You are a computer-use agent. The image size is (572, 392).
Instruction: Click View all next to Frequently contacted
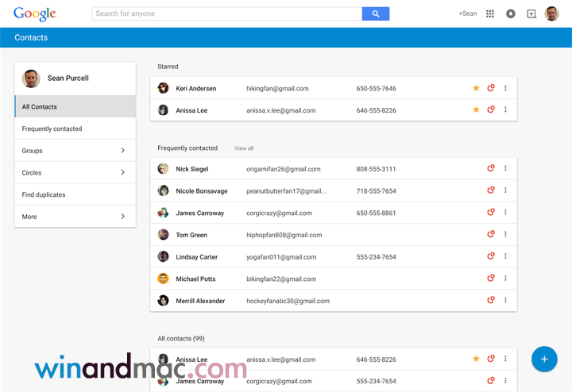coord(244,148)
